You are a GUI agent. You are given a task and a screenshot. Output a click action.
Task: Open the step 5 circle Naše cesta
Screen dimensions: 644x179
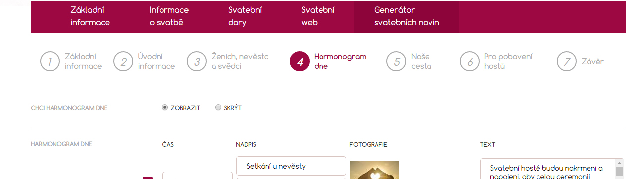(396, 61)
